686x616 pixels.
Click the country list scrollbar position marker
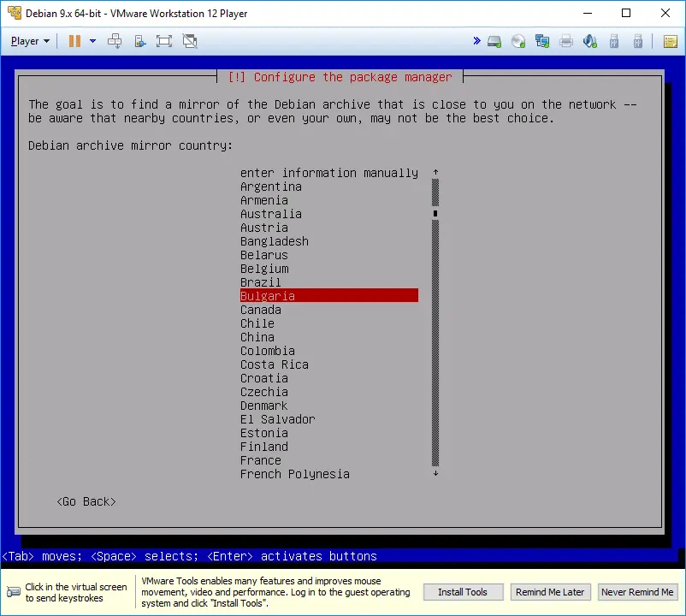[435, 214]
